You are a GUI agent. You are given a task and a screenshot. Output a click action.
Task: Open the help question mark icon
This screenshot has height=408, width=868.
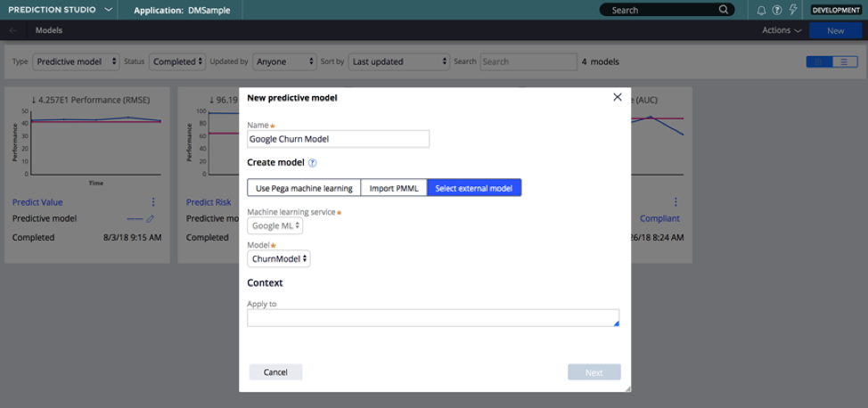777,10
